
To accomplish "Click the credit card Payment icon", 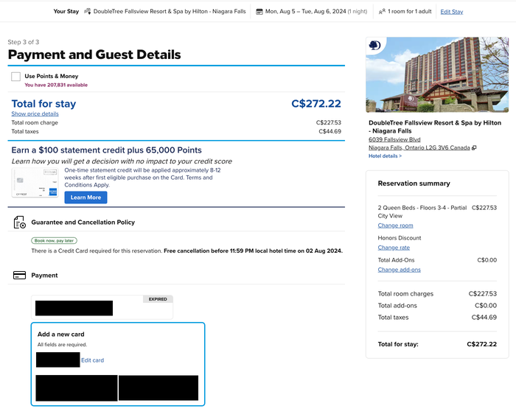I will click(19, 275).
